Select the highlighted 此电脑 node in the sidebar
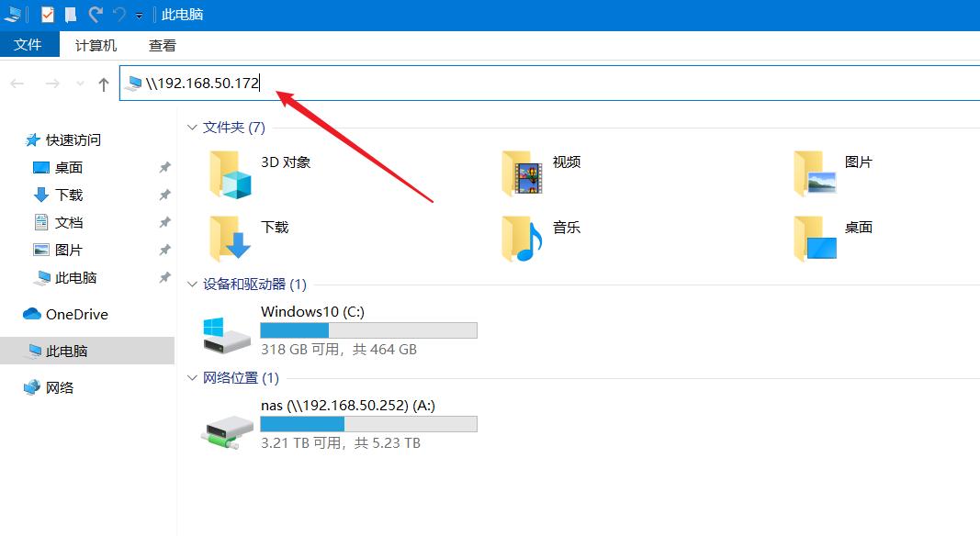The image size is (980, 536). pos(87,352)
